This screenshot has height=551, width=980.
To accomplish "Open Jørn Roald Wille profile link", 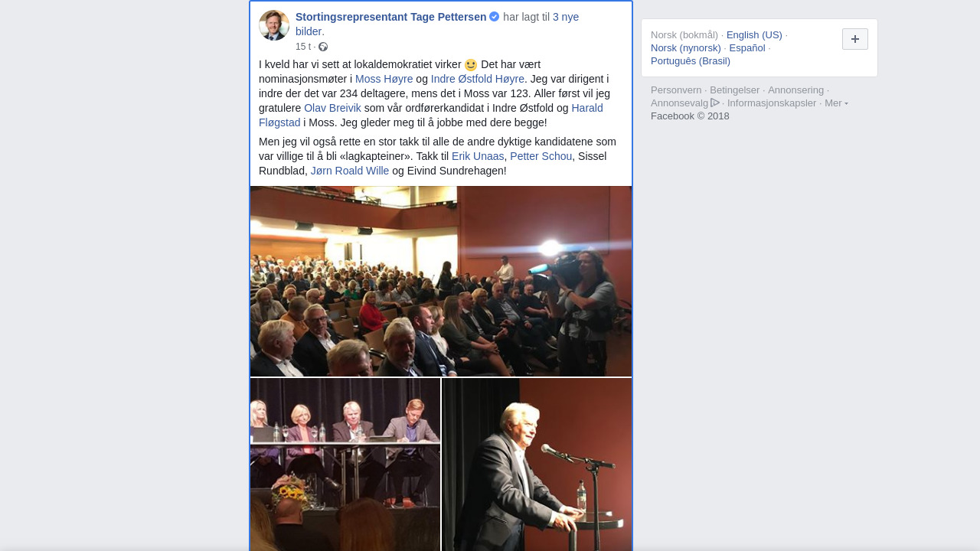I will point(350,171).
